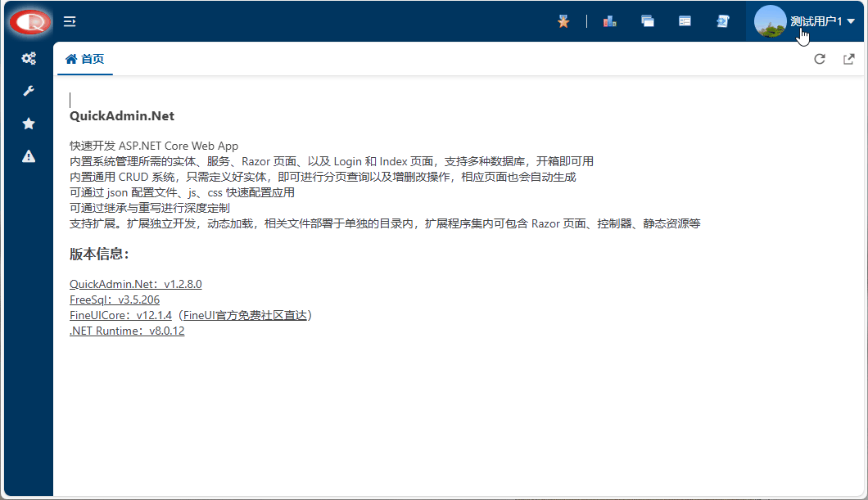Click the line '快速开发 ASP.NET Core Web App'
This screenshot has height=500, width=868.
(x=154, y=146)
